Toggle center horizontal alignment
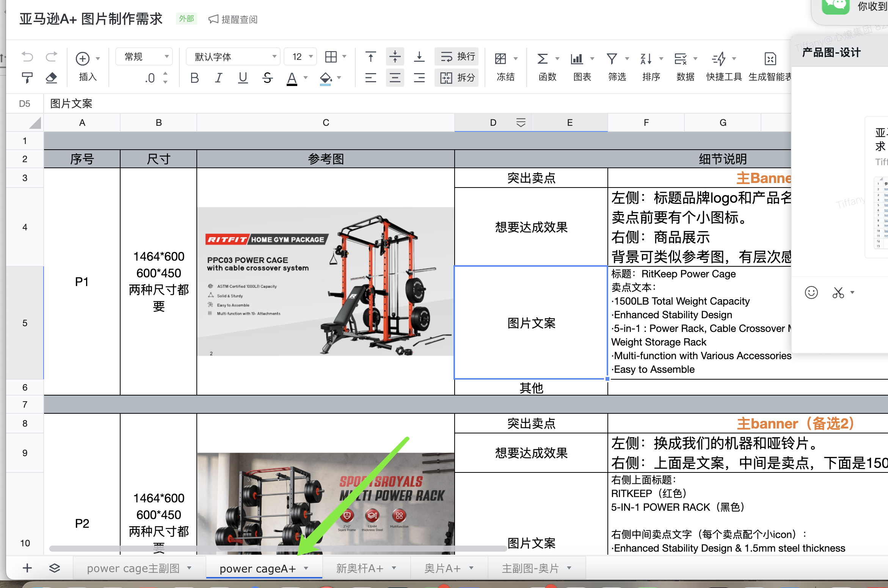This screenshot has height=588, width=888. click(x=395, y=78)
